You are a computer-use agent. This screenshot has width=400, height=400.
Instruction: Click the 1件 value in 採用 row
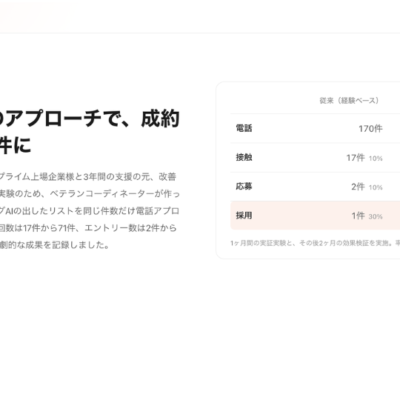(358, 216)
